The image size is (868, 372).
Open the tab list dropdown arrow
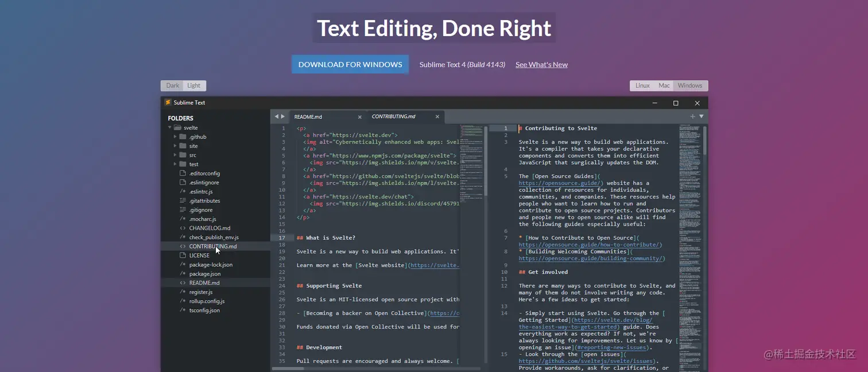point(701,117)
